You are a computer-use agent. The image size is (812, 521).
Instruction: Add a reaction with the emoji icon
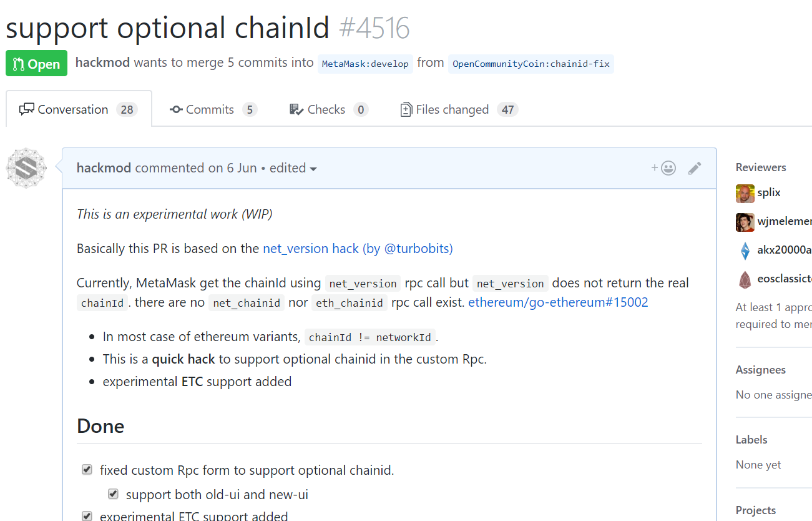[x=663, y=168]
